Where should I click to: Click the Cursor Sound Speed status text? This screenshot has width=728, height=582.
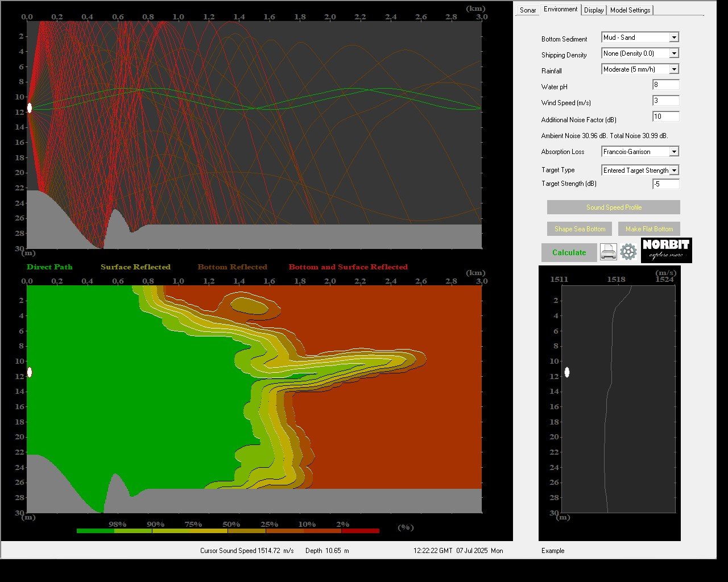pos(247,551)
